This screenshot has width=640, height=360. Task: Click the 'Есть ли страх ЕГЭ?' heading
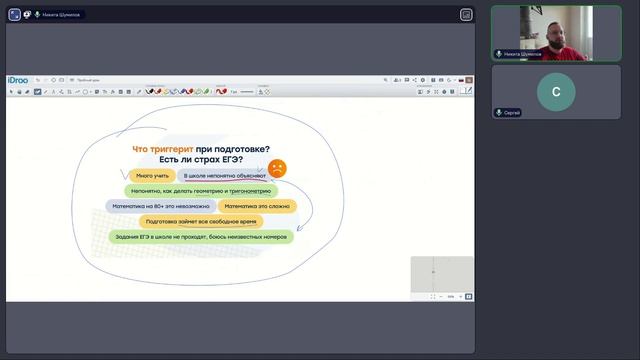[x=201, y=160]
